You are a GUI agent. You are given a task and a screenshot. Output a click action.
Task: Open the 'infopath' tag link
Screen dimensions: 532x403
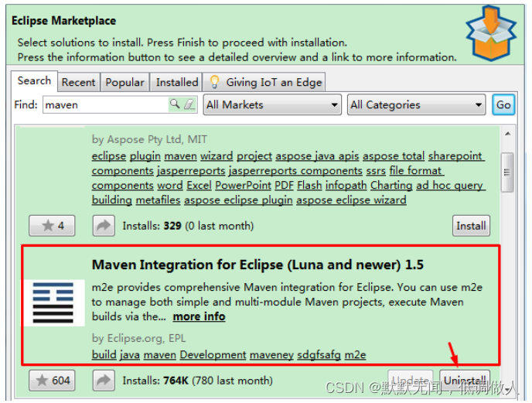[x=346, y=186]
